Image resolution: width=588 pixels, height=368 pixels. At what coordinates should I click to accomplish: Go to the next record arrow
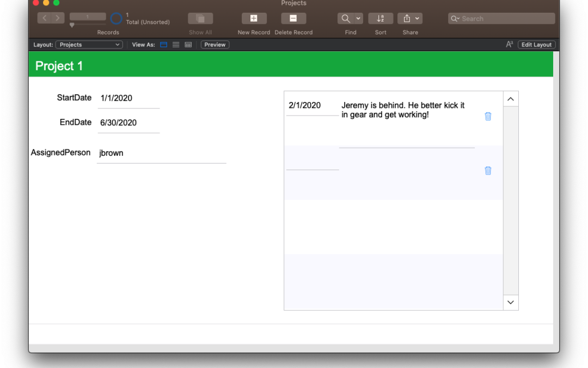58,18
